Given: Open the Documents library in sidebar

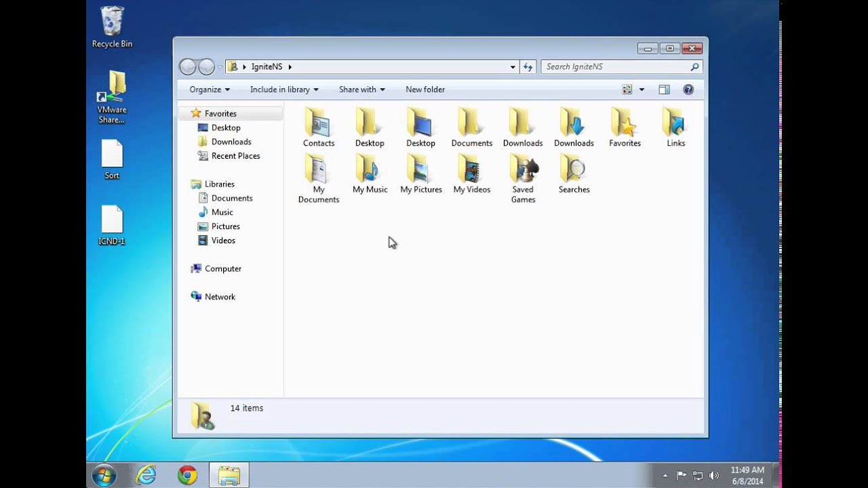Looking at the screenshot, I should pos(232,198).
